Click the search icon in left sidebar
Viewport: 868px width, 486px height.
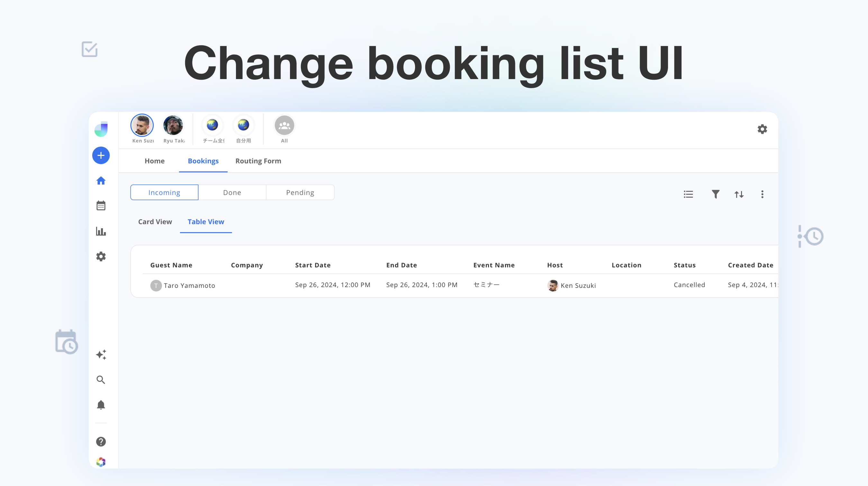point(100,380)
